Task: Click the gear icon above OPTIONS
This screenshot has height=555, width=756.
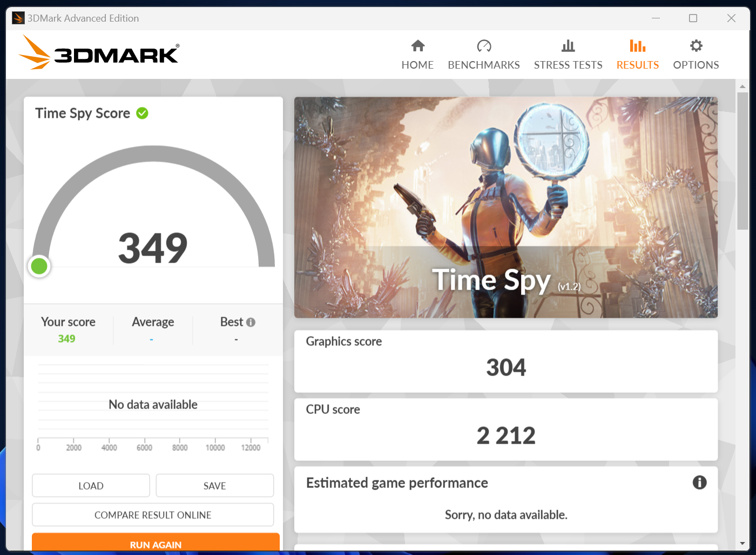Action: click(x=697, y=45)
